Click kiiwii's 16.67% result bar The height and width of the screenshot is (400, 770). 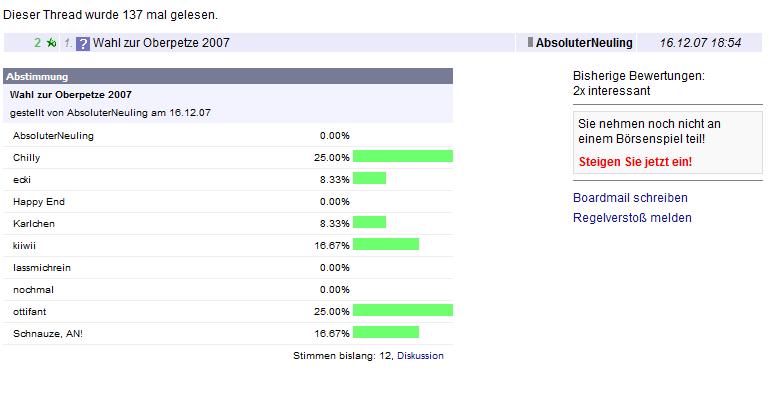click(386, 244)
